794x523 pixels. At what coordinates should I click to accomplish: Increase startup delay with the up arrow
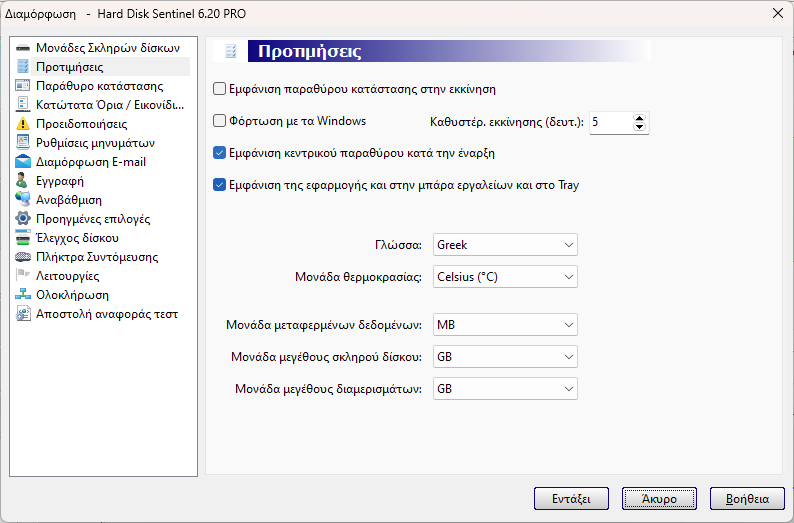(x=639, y=118)
